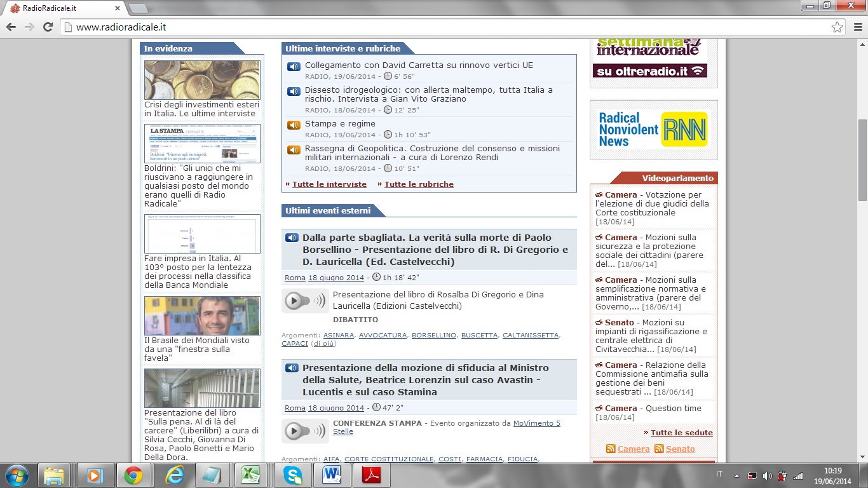Click the Camera RSS feed icon

click(611, 449)
